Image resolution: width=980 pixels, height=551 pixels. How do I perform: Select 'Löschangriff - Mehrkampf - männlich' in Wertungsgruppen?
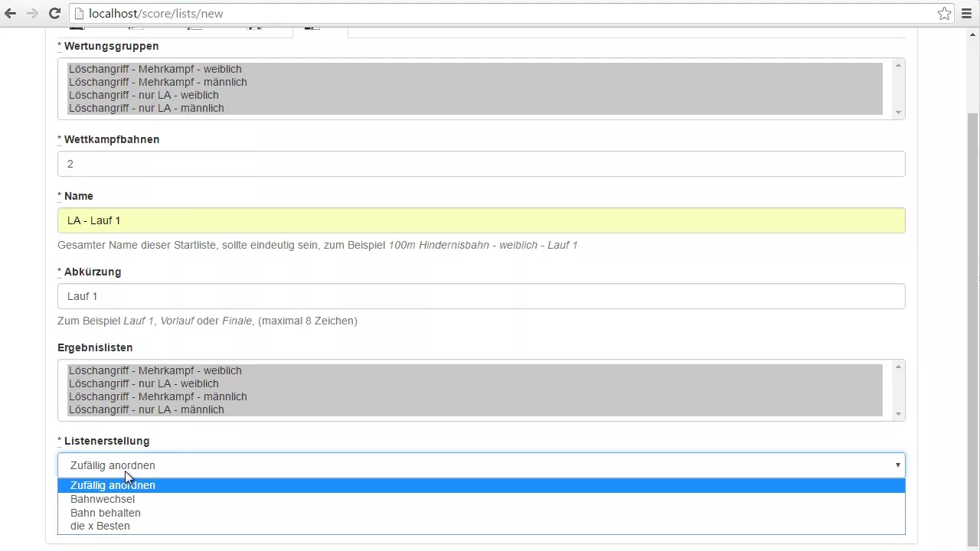[475, 82]
